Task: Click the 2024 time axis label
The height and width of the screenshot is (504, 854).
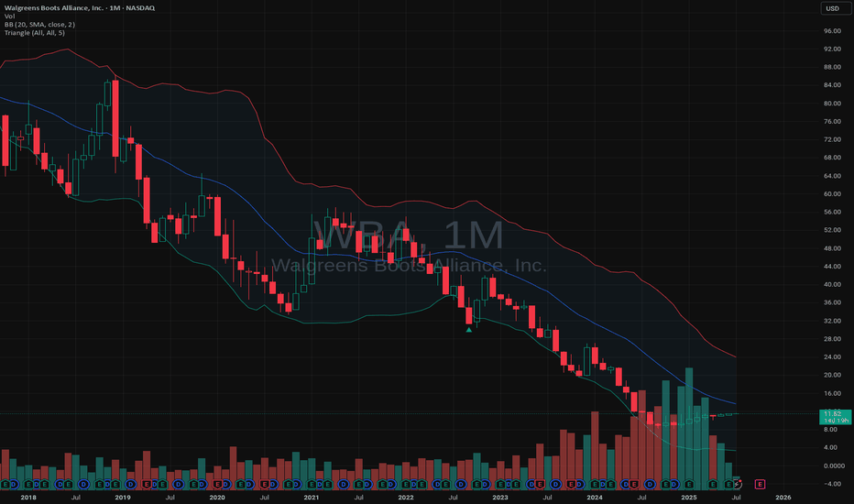Action: tap(595, 498)
